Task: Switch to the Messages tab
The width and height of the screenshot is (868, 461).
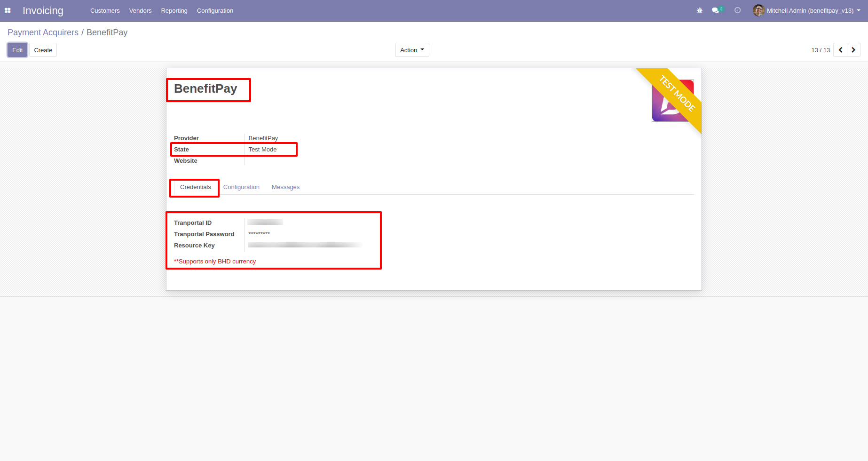Action: tap(285, 187)
